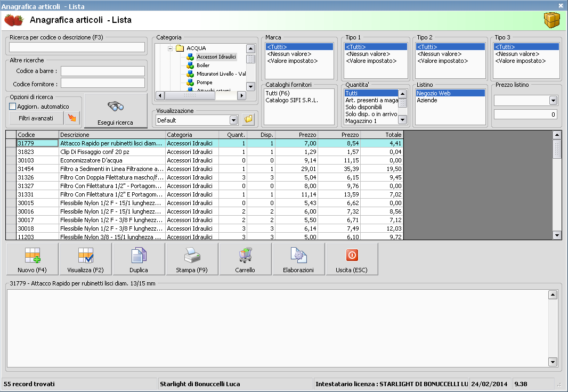This screenshot has width=568, height=392.
Task: Enable the Aggiorn. automatico checkbox
Action: coord(13,107)
